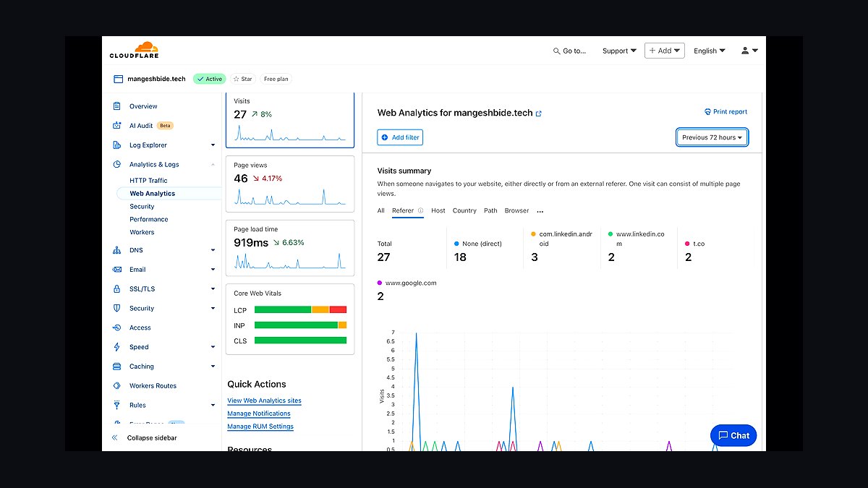The image size is (868, 488).
Task: Click the Log Explorer sidebar icon
Action: [x=117, y=145]
